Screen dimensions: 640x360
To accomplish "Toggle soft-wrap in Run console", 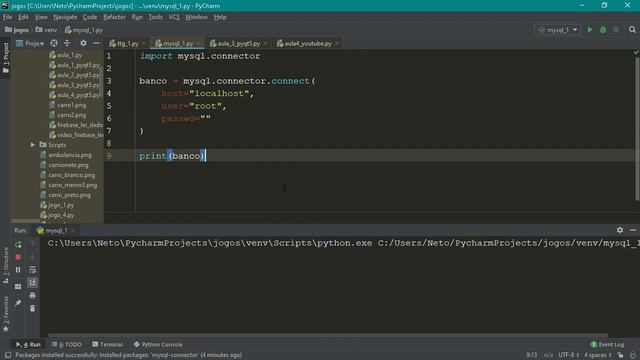I will pyautogui.click(x=33, y=270).
